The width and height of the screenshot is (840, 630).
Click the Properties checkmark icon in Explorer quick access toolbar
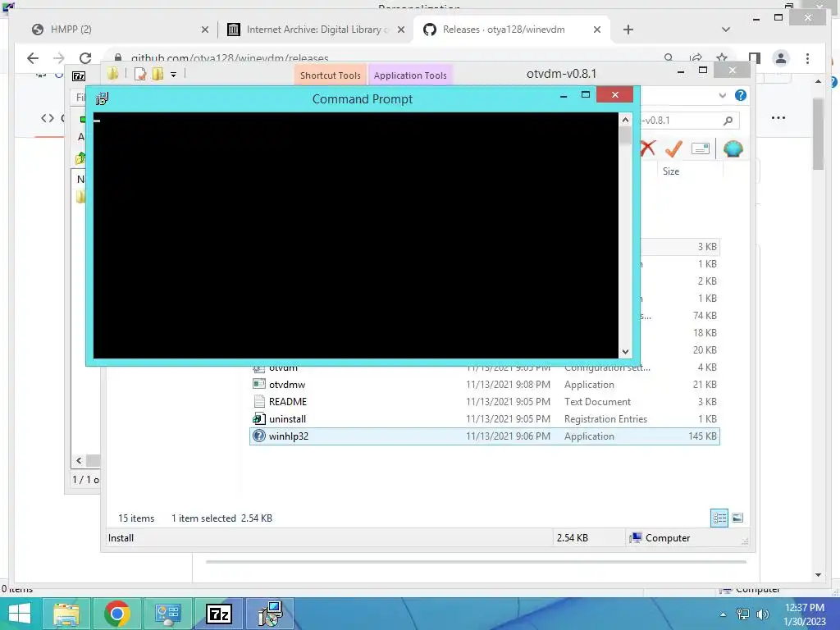pyautogui.click(x=140, y=74)
